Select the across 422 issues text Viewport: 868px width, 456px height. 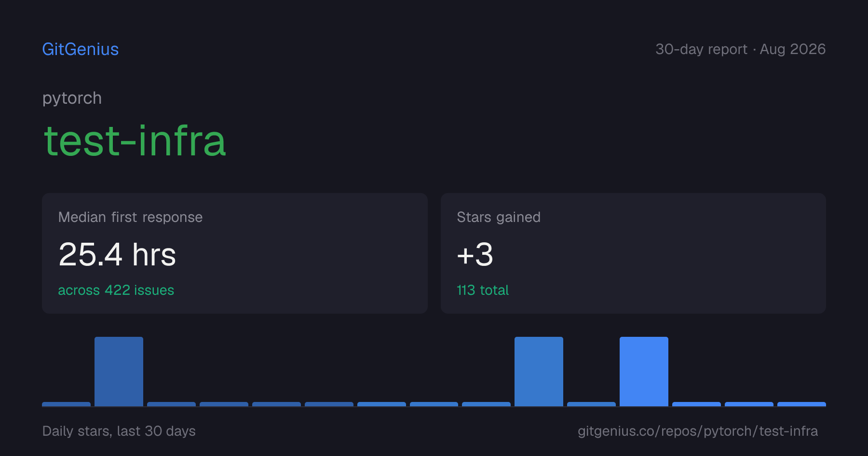pos(116,290)
